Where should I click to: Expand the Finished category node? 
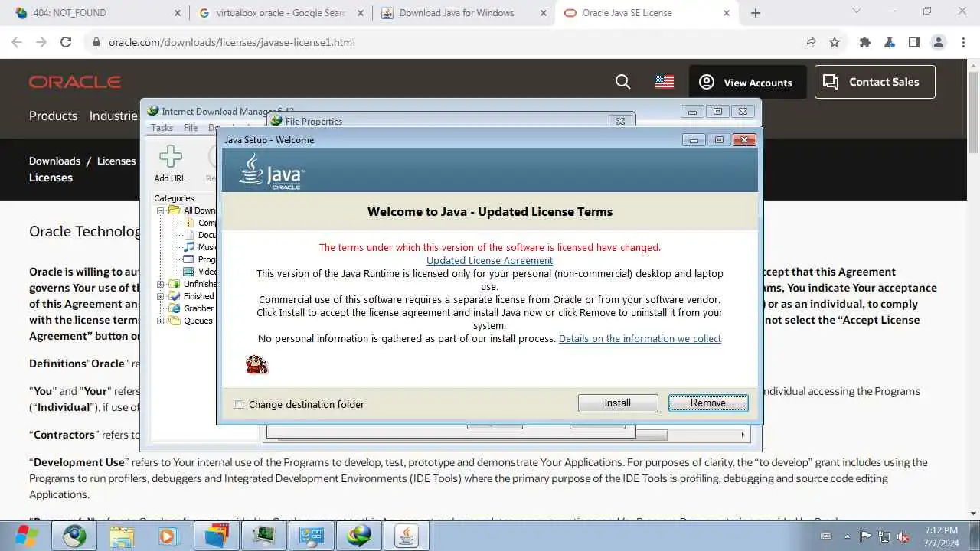point(161,296)
